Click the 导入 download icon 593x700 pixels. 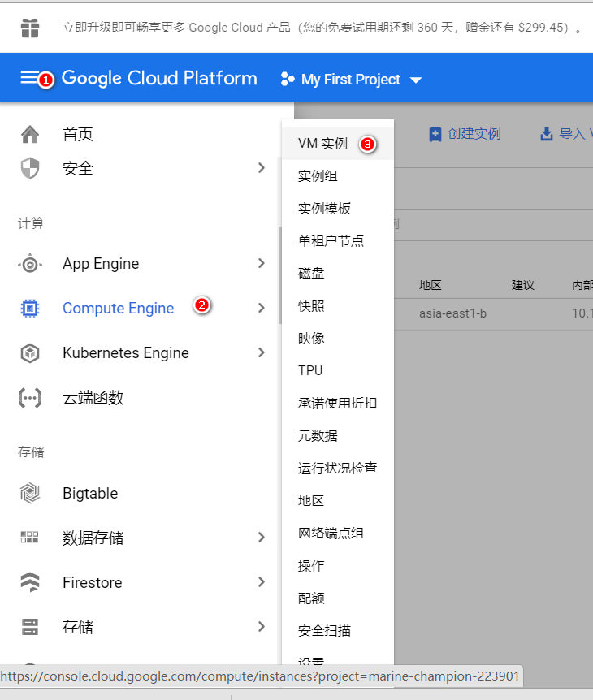tap(547, 133)
